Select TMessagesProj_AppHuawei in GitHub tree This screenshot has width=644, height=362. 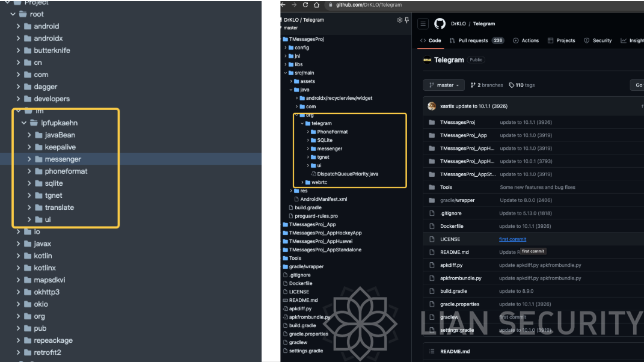(x=320, y=241)
